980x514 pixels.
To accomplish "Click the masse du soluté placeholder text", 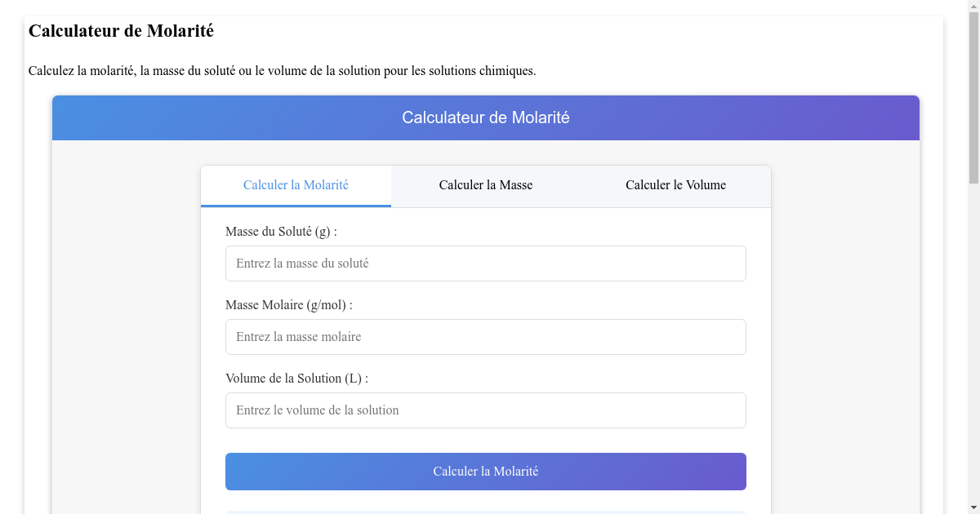I will click(x=304, y=263).
